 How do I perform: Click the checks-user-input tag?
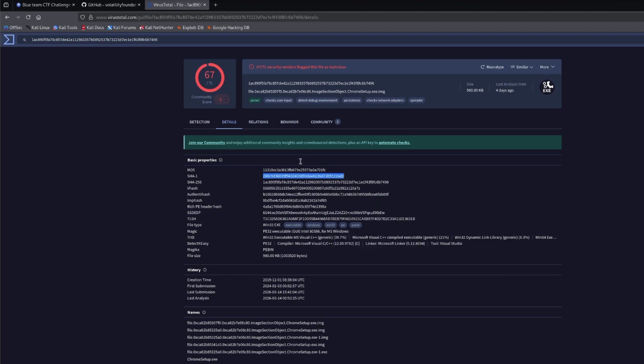point(278,100)
